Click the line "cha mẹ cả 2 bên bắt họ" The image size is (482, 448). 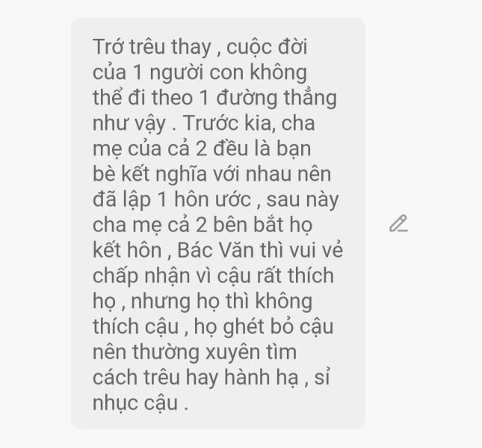pos(203,225)
